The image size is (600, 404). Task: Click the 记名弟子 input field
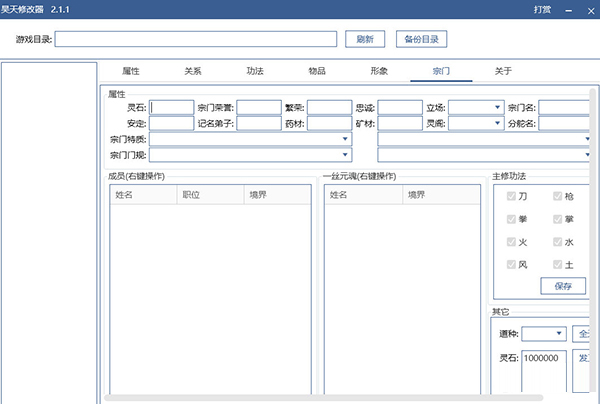(x=259, y=123)
